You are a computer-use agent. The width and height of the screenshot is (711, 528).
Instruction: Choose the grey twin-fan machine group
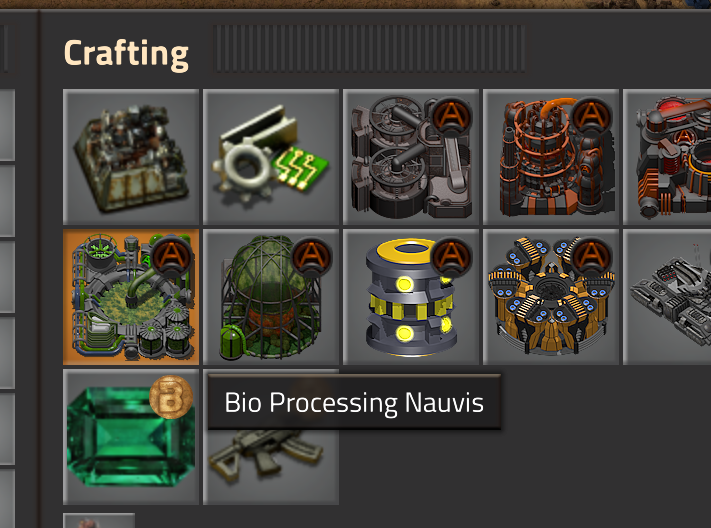click(411, 157)
